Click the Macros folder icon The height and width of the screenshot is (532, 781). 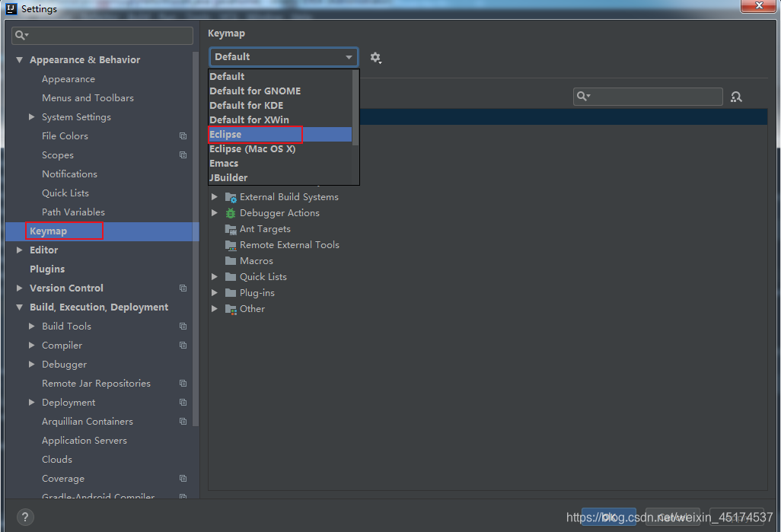pyautogui.click(x=231, y=261)
